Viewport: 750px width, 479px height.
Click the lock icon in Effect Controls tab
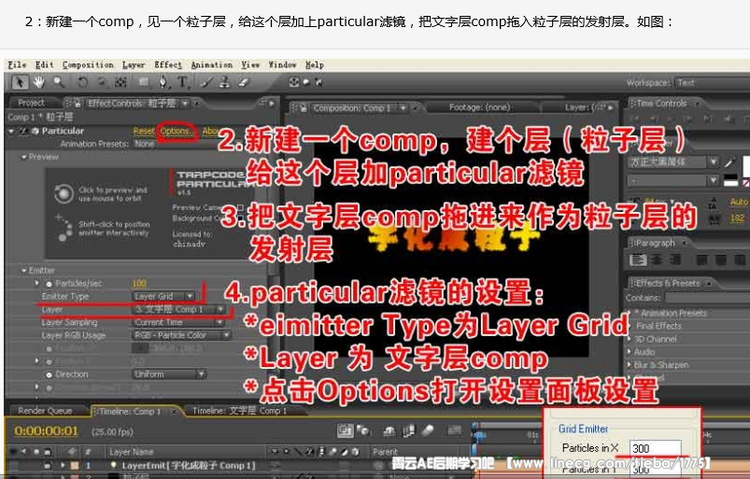[x=77, y=103]
